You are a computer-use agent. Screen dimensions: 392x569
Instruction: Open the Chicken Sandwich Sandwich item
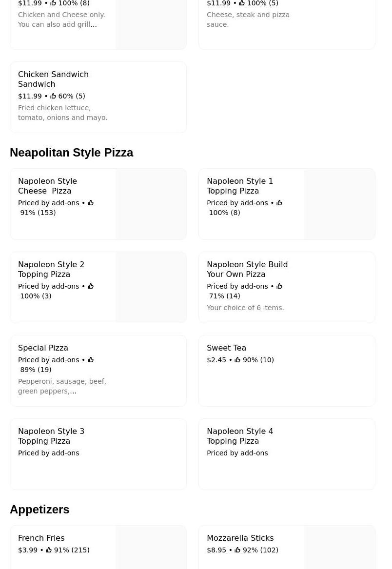53,79
